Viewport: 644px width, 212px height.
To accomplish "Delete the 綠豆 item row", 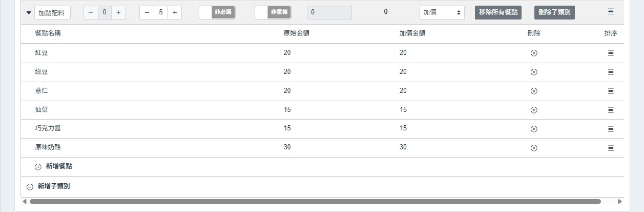I will coord(533,72).
